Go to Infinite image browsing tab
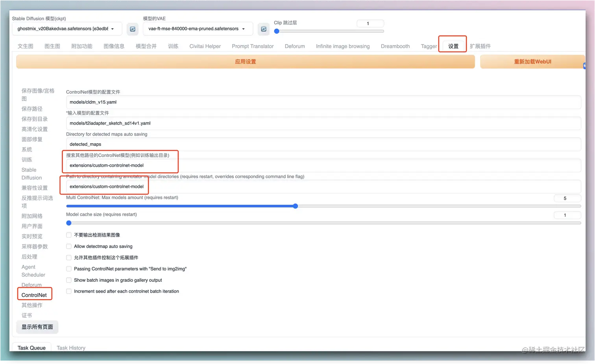 [x=342, y=46]
